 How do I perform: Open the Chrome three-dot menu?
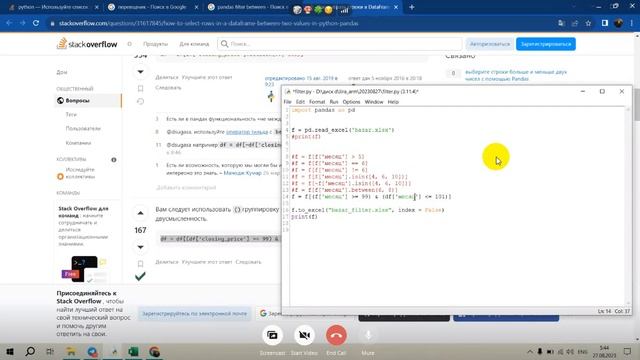(x=631, y=23)
